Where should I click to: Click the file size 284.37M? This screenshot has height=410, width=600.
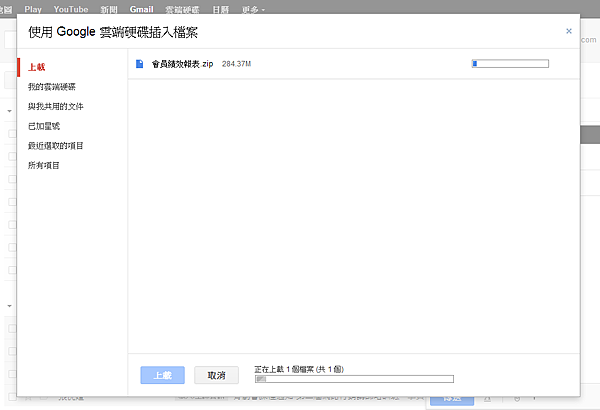(236, 64)
